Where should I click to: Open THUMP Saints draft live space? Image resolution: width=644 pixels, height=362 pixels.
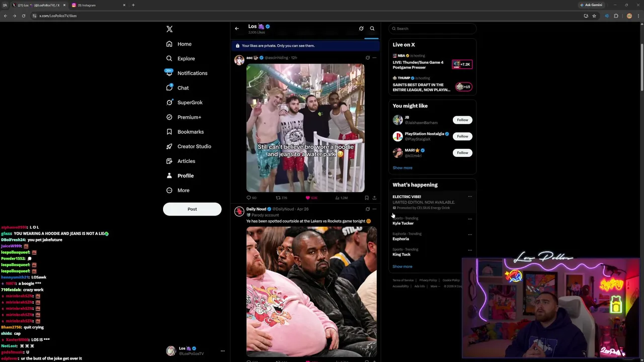click(x=432, y=84)
